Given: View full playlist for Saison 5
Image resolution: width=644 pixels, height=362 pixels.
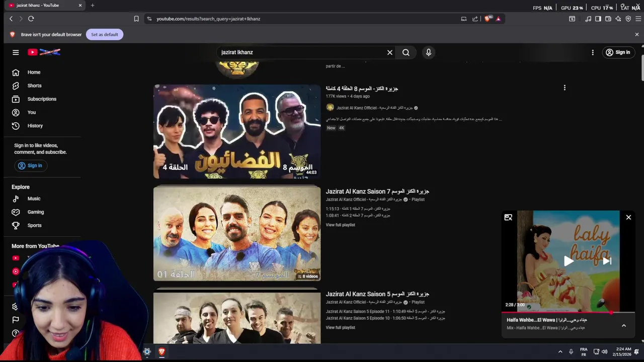Looking at the screenshot, I should [340, 327].
